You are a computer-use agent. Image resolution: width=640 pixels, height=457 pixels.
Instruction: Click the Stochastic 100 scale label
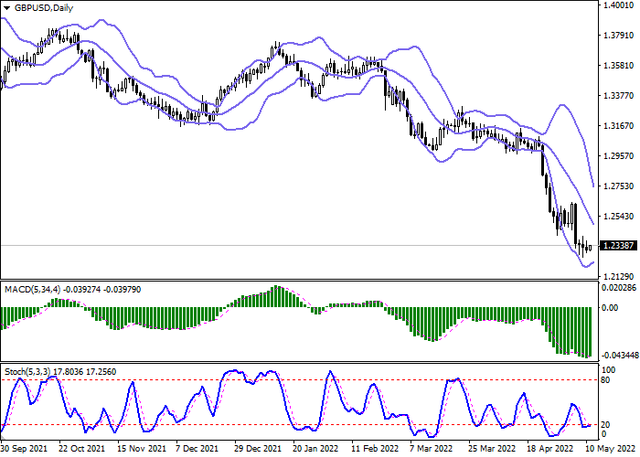(608, 370)
